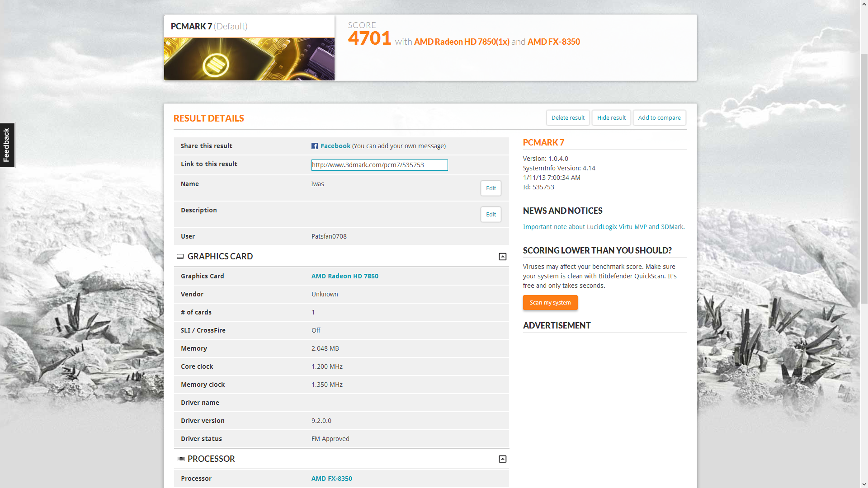Click the Driver version value 9.2.0.0
The image size is (868, 488).
coord(321,421)
